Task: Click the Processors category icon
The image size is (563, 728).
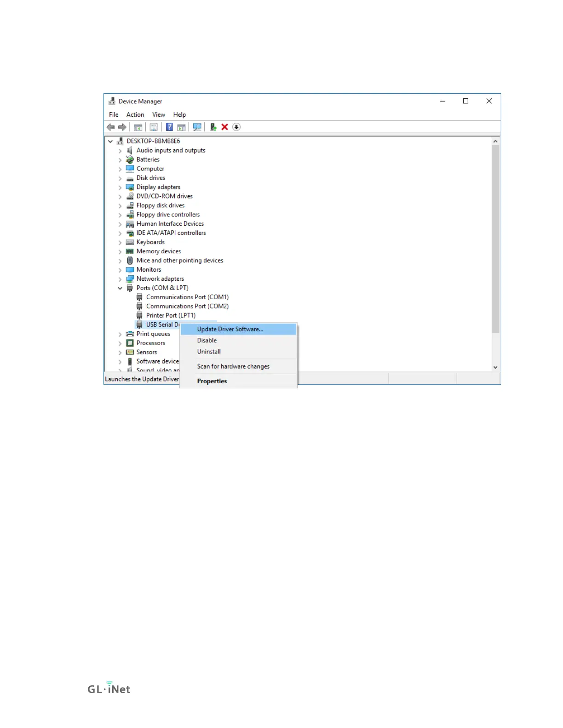Action: click(x=130, y=343)
